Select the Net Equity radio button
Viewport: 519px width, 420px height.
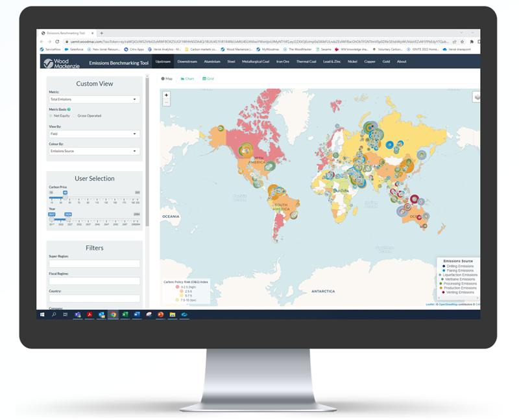click(51, 115)
